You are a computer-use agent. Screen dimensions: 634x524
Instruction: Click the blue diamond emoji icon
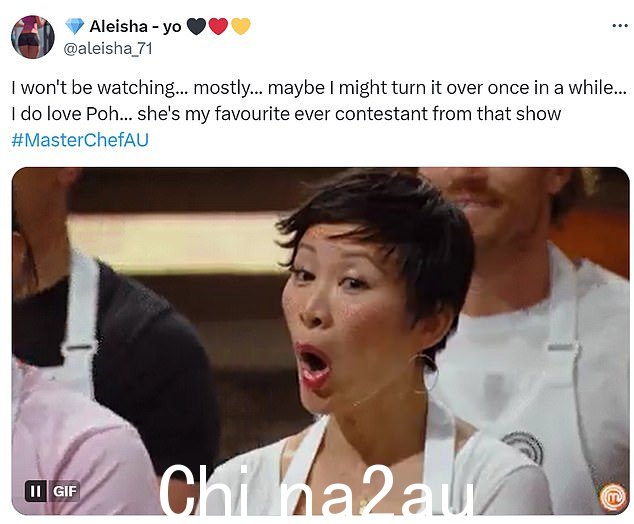tap(74, 26)
